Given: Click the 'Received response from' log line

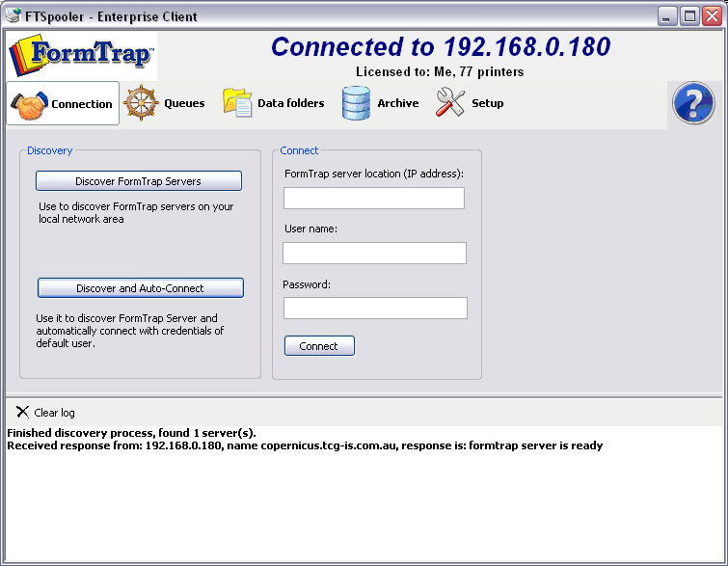Looking at the screenshot, I should pyautogui.click(x=305, y=445).
